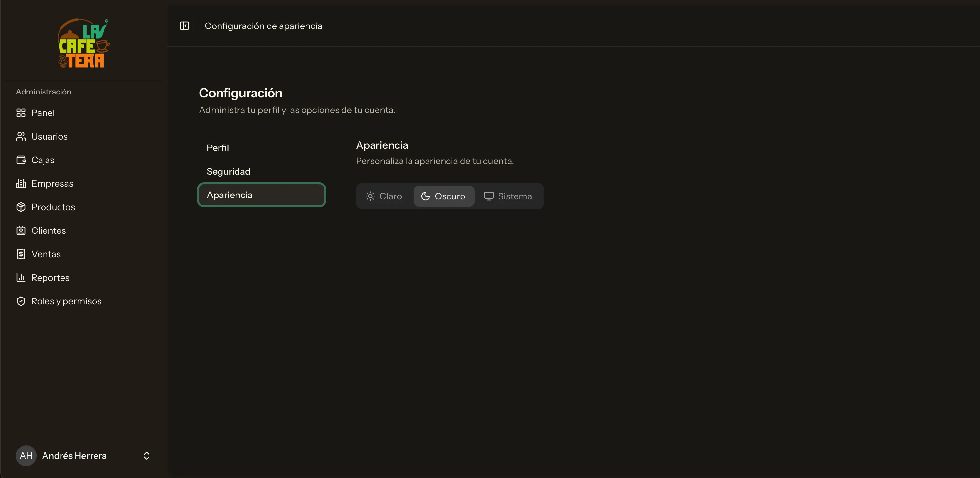Viewport: 980px width, 478px height.
Task: Click the Configuración heading
Action: point(241,93)
